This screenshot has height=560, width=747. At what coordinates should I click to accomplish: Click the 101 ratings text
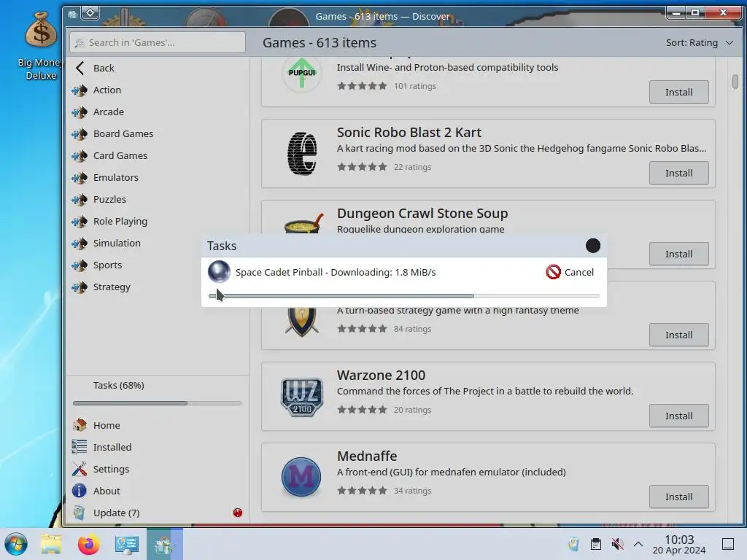pyautogui.click(x=414, y=86)
